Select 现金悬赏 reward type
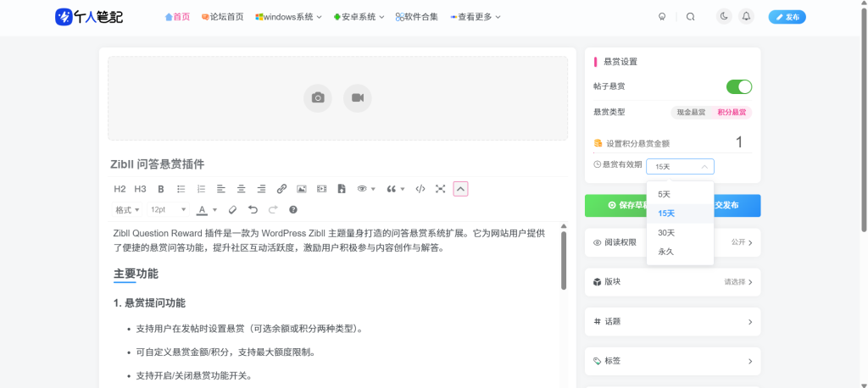This screenshot has height=388, width=868. 691,112
